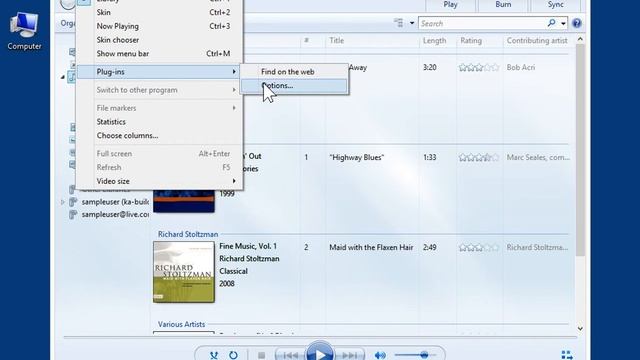Select the "Highway Blues" track title

pyautogui.click(x=357, y=158)
